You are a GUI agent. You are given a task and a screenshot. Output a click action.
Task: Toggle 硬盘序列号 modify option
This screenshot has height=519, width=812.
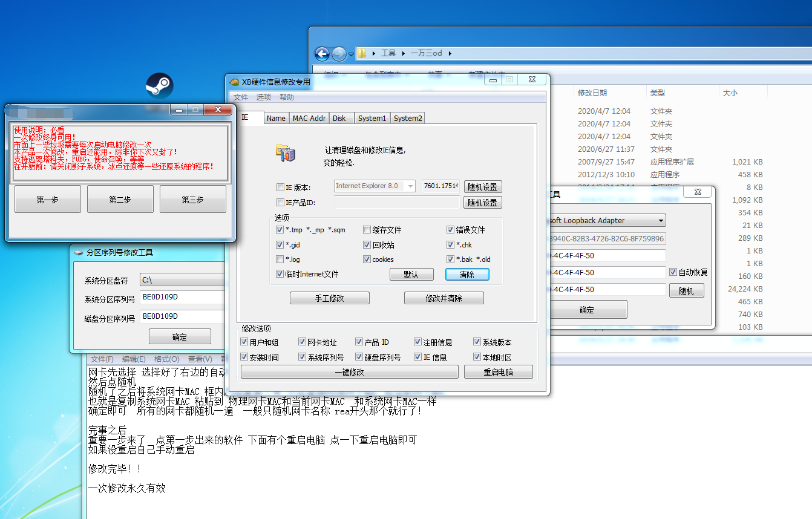click(359, 357)
